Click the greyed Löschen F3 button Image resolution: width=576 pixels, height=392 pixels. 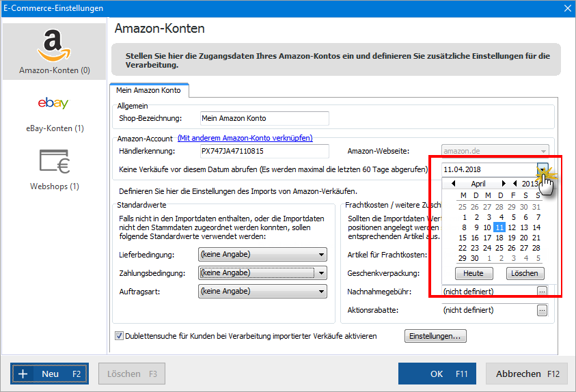tap(132, 374)
